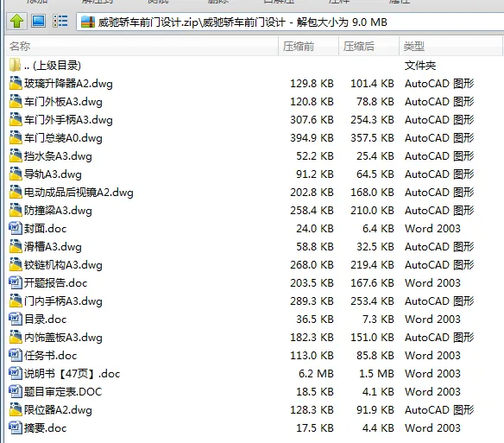Click the 车门总装A0.dwg file icon
This screenshot has width=504, height=443.
click(x=16, y=137)
